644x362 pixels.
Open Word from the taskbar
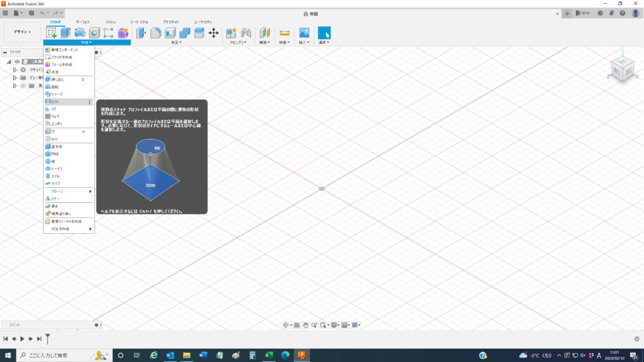click(203, 355)
